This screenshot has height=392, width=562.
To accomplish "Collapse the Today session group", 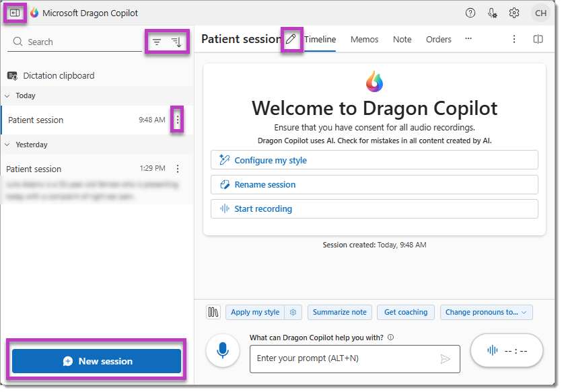I will (8, 95).
